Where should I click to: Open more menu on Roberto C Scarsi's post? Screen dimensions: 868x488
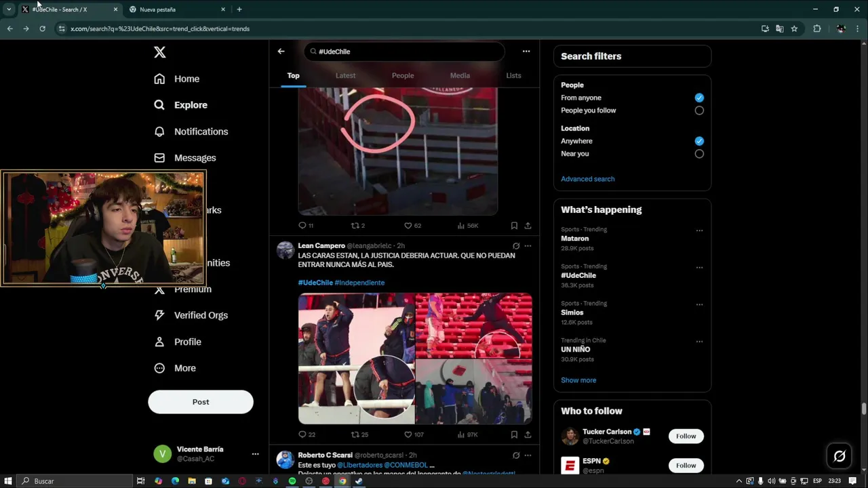[528, 455]
